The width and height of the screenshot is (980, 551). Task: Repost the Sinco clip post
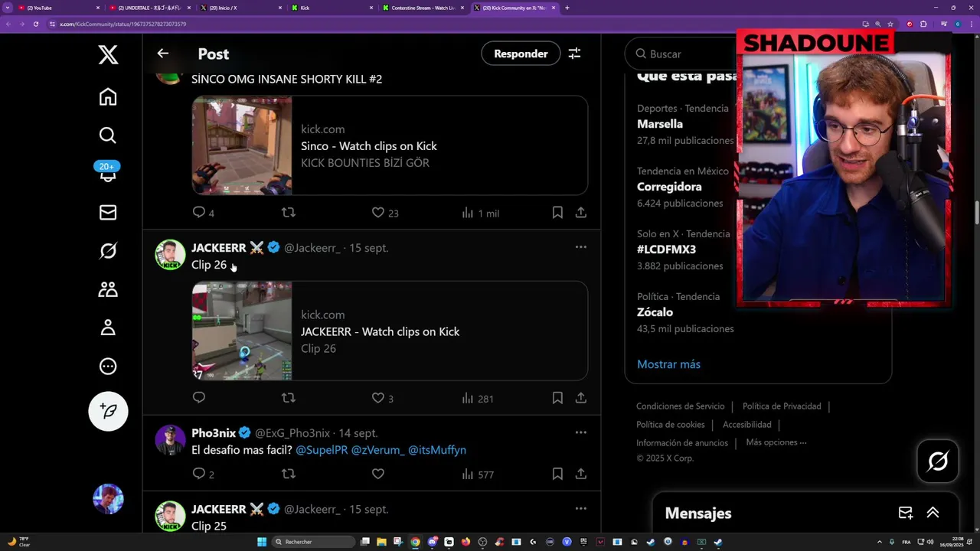(x=289, y=212)
